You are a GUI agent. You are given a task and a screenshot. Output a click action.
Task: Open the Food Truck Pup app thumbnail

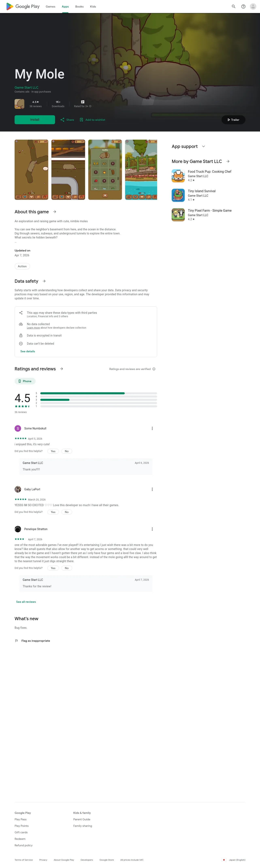(x=178, y=176)
